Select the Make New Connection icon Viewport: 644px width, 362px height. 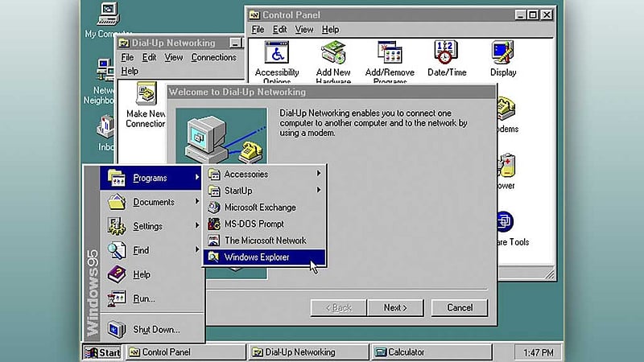click(146, 93)
